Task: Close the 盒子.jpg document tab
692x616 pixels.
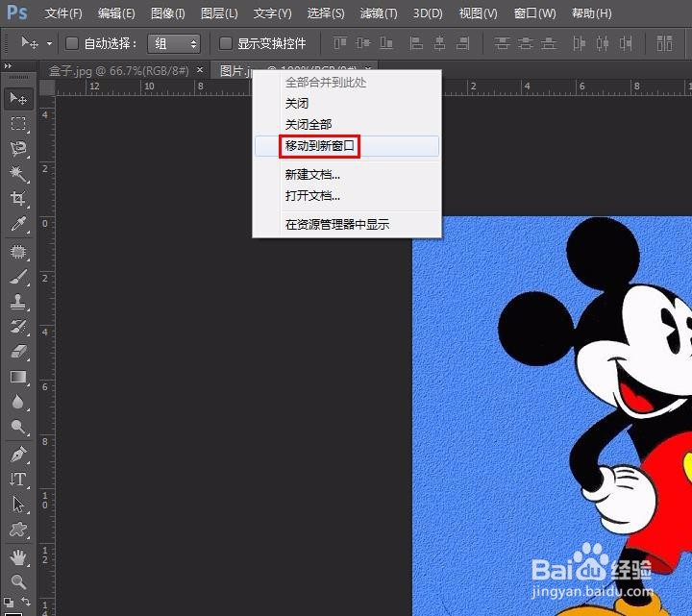Action: (200, 70)
